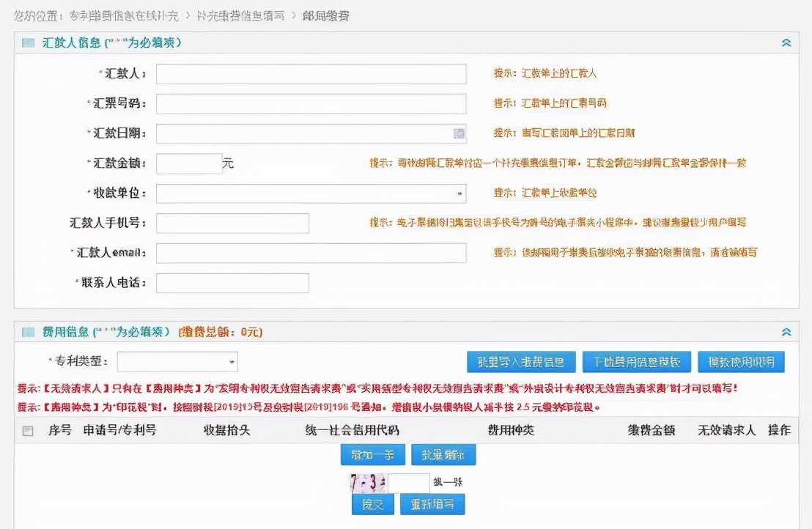Click the 费用种类 column header
This screenshot has height=529, width=812.
(511, 430)
